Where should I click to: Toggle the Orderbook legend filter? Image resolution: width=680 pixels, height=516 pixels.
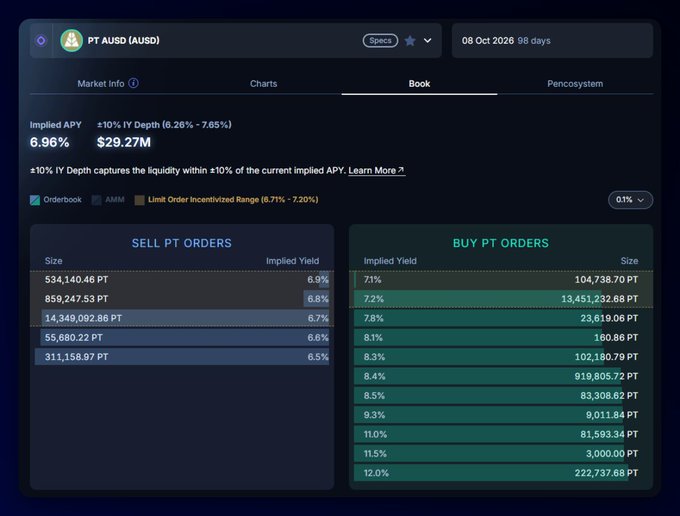point(56,200)
